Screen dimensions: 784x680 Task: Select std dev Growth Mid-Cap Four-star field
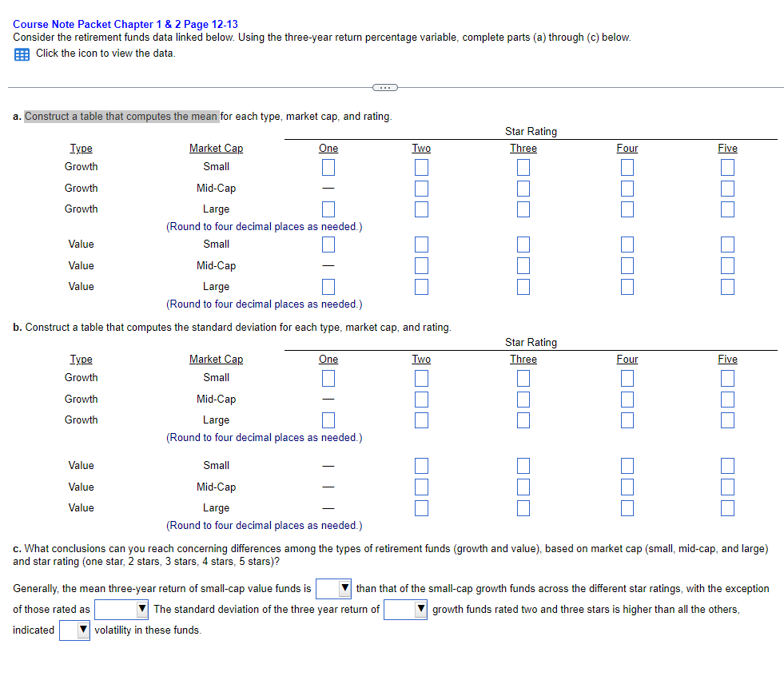pos(627,400)
